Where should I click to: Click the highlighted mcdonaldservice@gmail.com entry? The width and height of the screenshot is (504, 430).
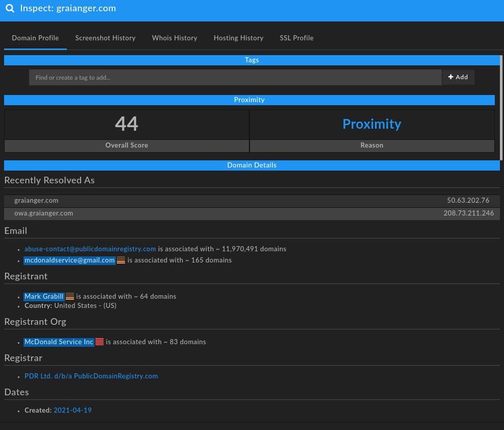tap(69, 260)
